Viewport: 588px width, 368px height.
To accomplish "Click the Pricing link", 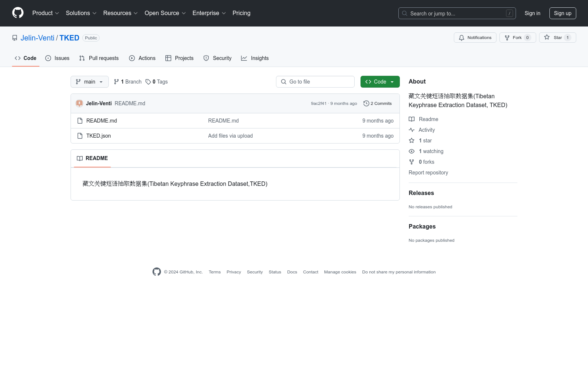I will pyautogui.click(x=241, y=13).
